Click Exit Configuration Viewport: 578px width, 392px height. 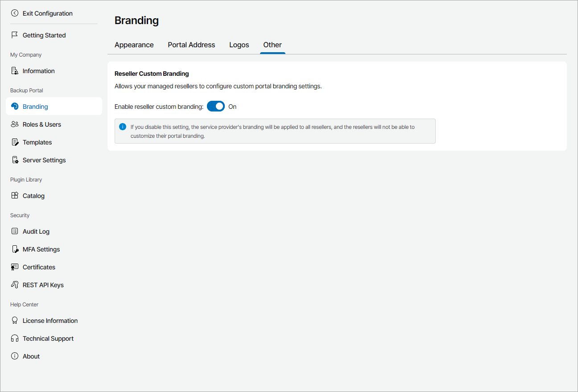pyautogui.click(x=42, y=13)
